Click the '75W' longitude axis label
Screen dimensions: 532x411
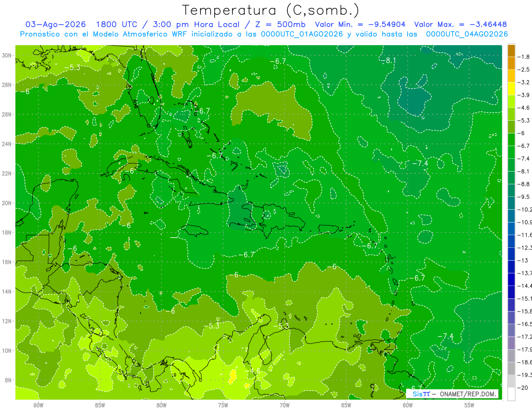[x=223, y=405]
